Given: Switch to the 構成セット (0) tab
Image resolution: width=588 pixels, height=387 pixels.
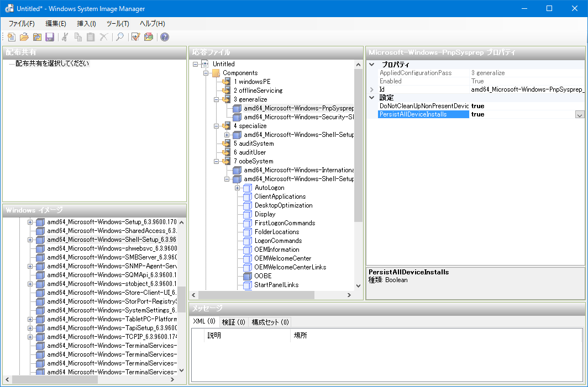Looking at the screenshot, I should click(x=270, y=322).
